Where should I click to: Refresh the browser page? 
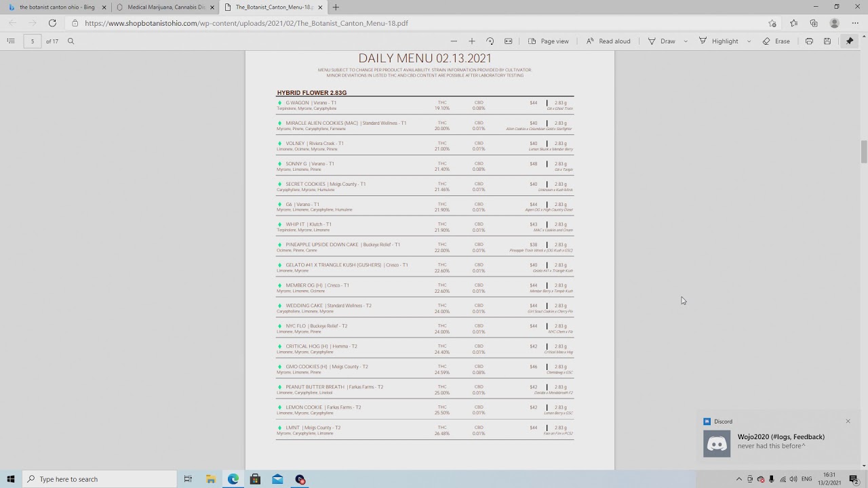click(52, 23)
